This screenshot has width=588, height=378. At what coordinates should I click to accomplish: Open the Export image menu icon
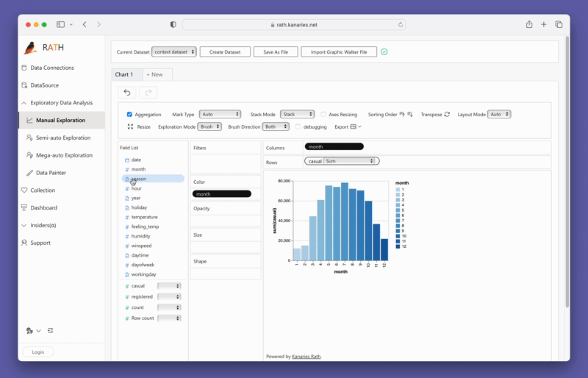354,126
